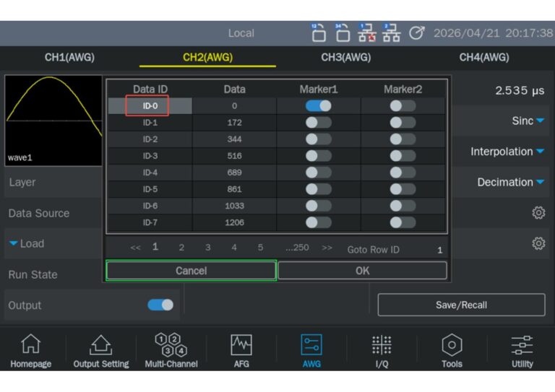The height and width of the screenshot is (392, 555).
Task: Switch to CH1(AWG) tab
Action: [x=69, y=57]
